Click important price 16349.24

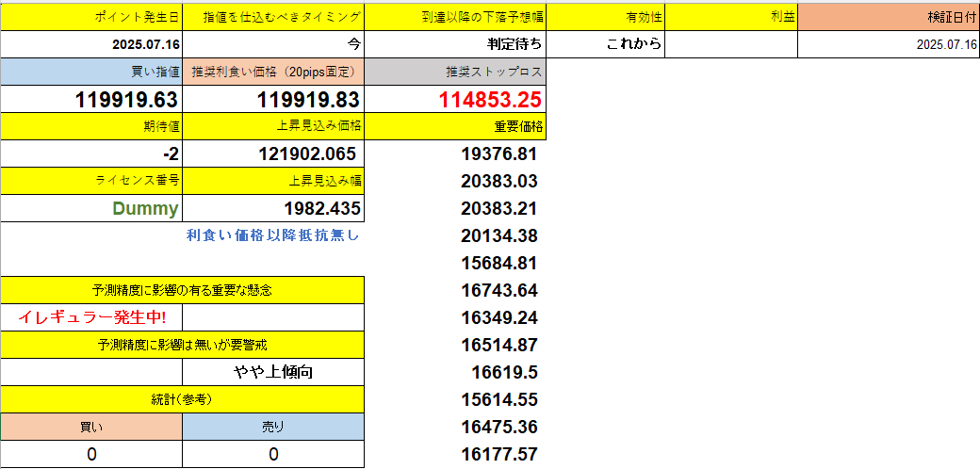coord(498,317)
